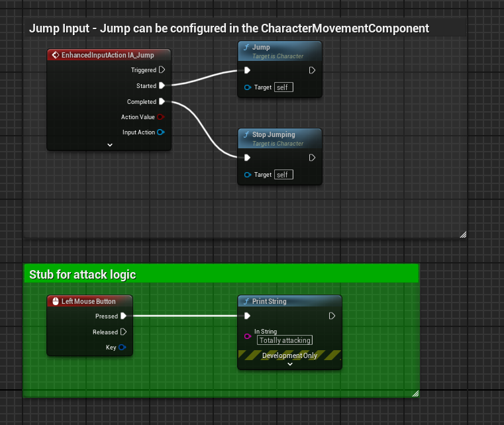Click the Released execution pin
Viewport: 504px width, 425px height.
point(123,332)
